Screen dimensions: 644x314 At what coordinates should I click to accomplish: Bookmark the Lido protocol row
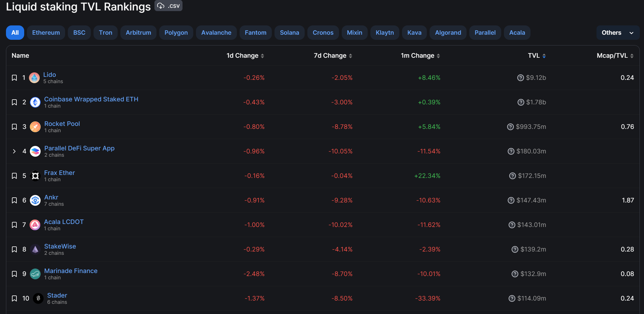click(14, 78)
